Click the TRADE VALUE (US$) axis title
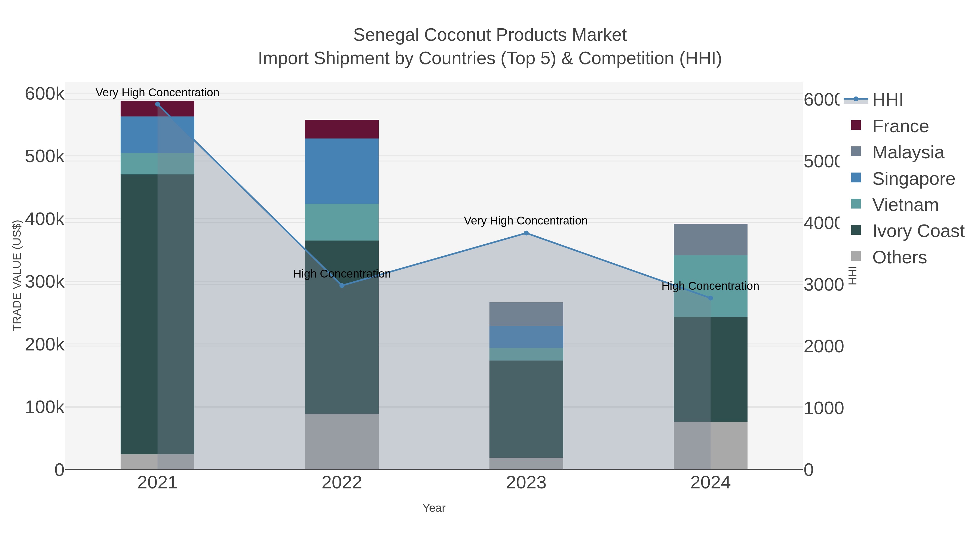The image size is (980, 551). pos(17,275)
